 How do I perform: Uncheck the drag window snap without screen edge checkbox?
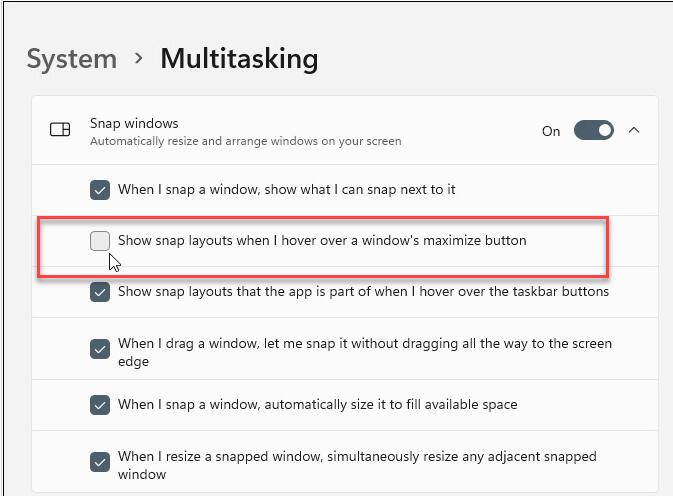pyautogui.click(x=100, y=349)
